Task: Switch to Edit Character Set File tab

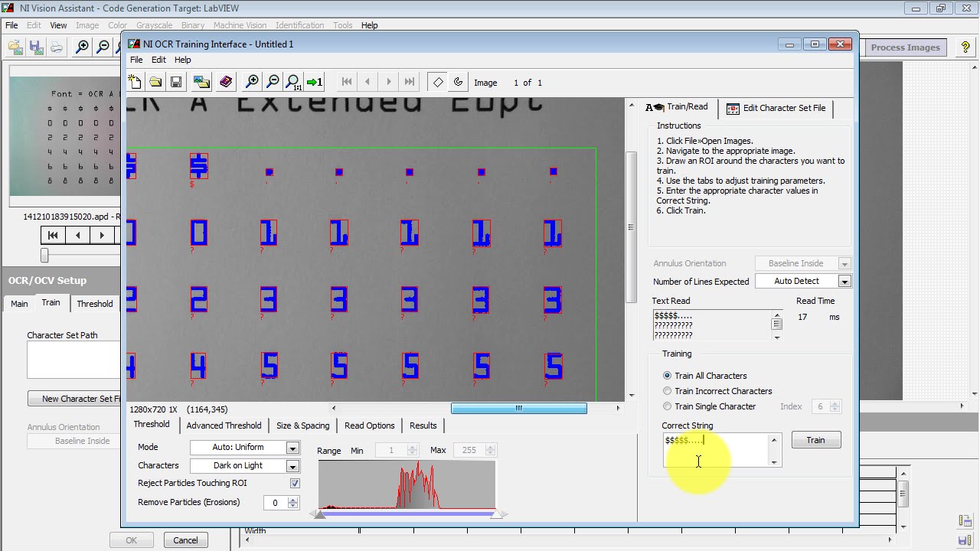Action: click(x=776, y=108)
